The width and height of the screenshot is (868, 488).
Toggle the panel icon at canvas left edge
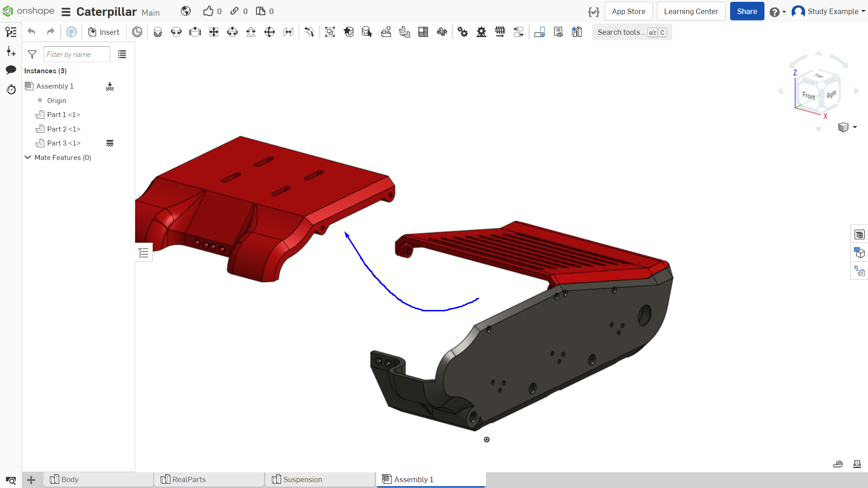click(144, 253)
